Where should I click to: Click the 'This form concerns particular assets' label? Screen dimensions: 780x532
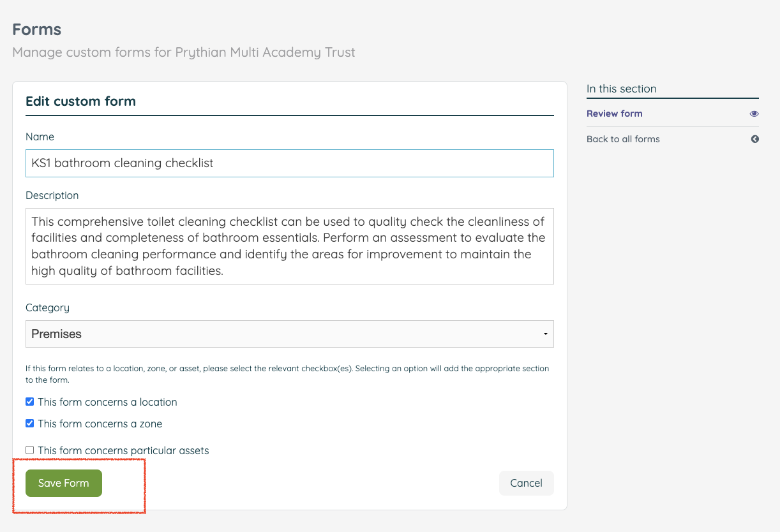(123, 450)
